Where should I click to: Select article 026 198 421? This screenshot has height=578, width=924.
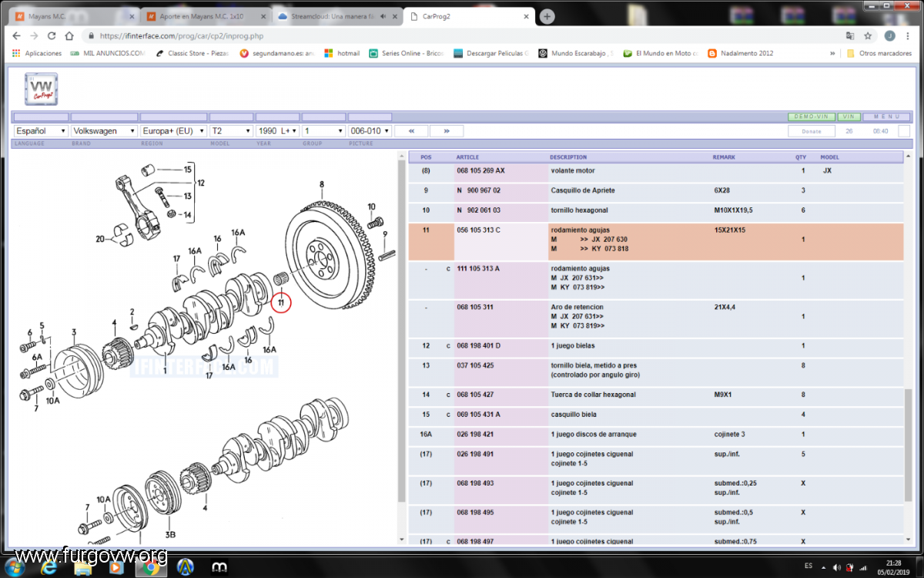pos(475,435)
